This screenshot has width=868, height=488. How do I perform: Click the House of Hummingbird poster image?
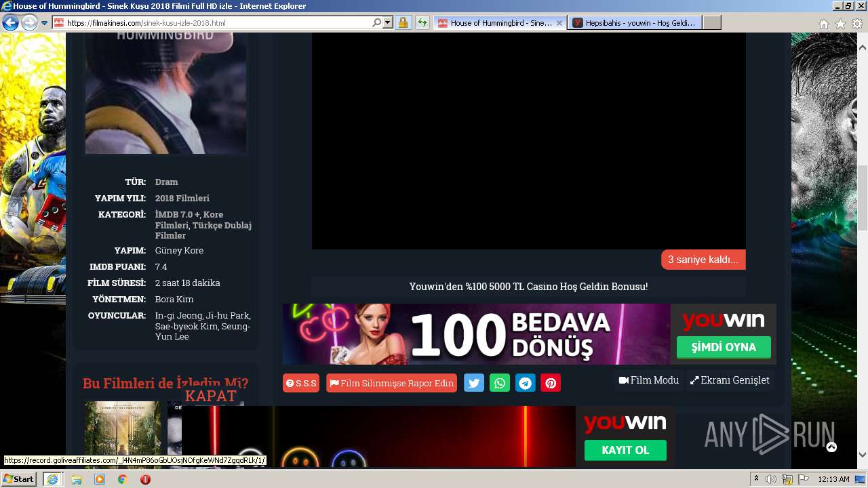pyautogui.click(x=166, y=94)
